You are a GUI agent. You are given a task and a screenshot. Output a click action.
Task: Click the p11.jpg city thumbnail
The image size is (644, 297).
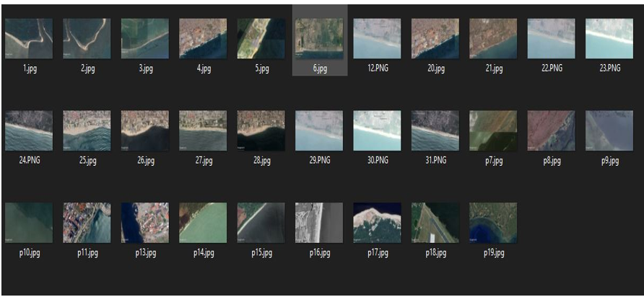[x=87, y=223]
